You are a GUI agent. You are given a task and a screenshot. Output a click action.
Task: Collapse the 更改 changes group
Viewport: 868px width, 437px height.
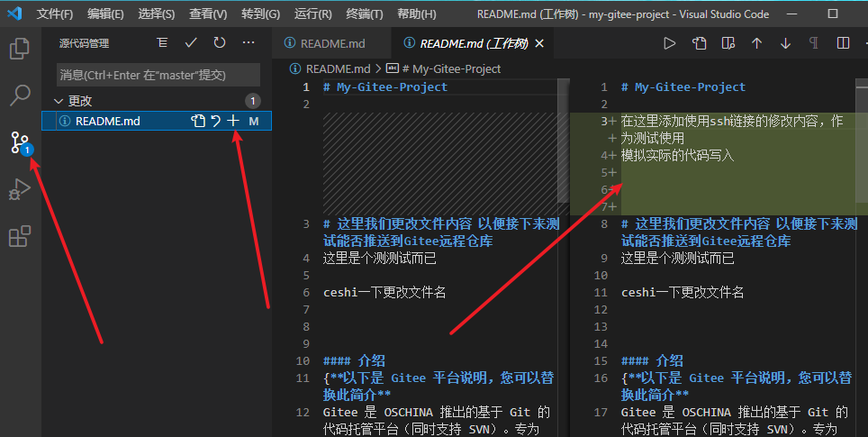[59, 101]
